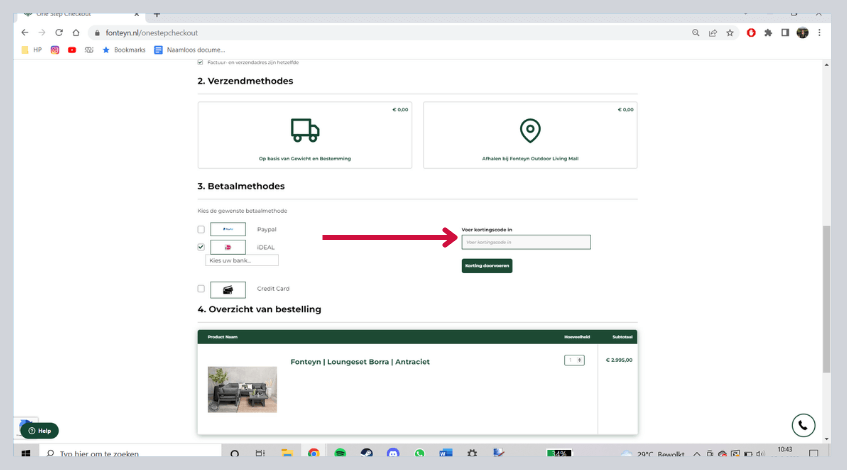Open the Chrome three-dot menu
The width and height of the screenshot is (847, 470).
(x=819, y=32)
